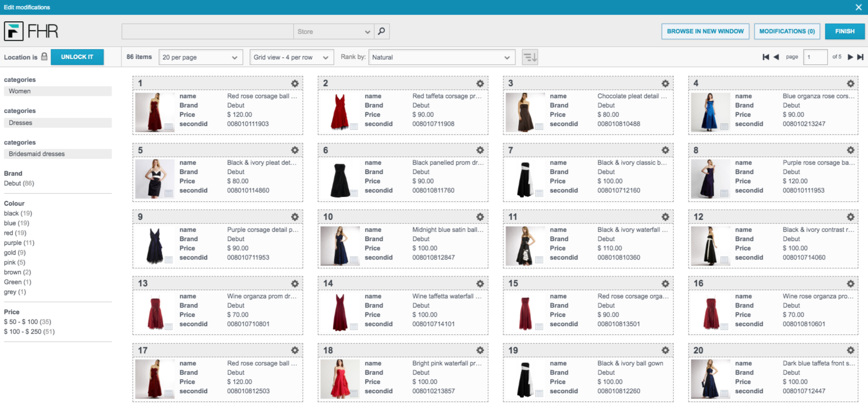The image size is (868, 403).
Task: Filter by colour red (19)
Action: pos(15,233)
